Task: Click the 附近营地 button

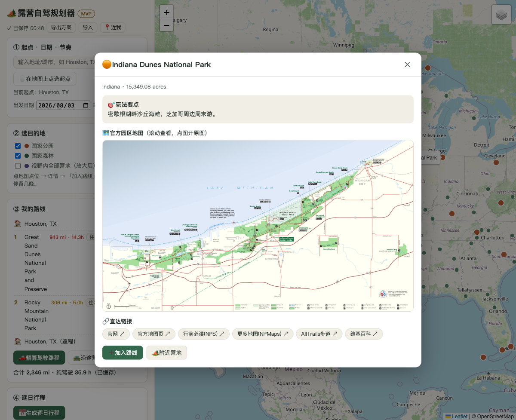Action: click(x=167, y=353)
